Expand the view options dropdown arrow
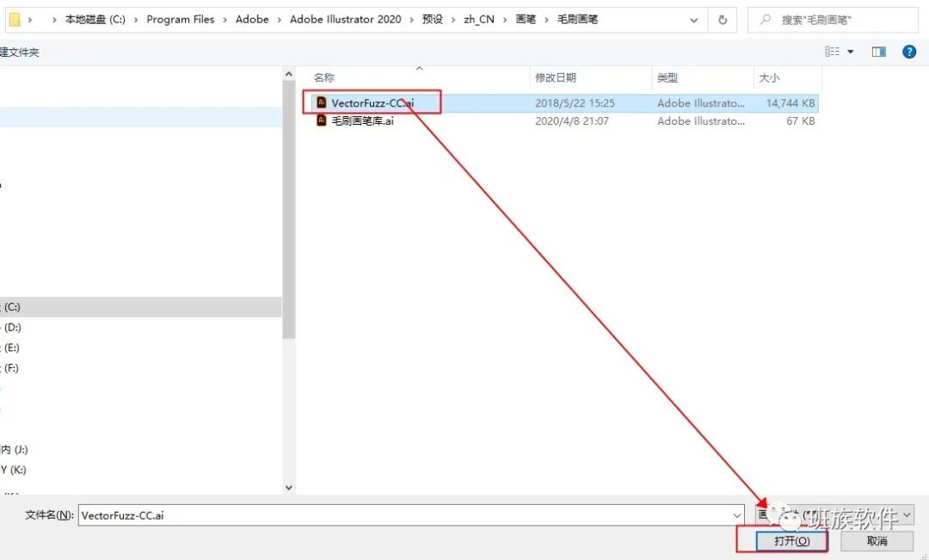 850,52
